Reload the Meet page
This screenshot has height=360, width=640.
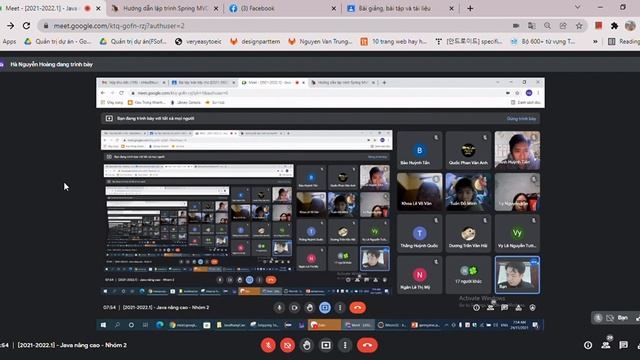tap(27, 26)
